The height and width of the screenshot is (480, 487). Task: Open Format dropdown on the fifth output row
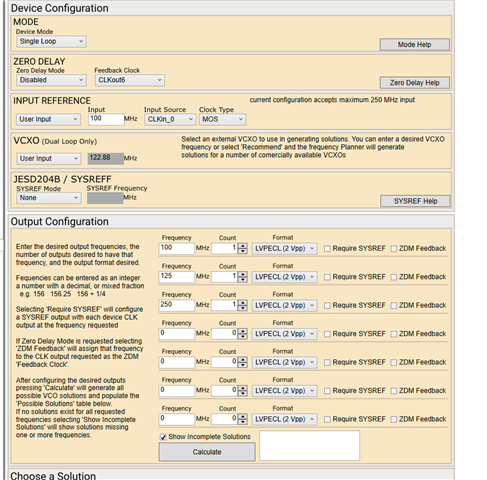(x=284, y=362)
